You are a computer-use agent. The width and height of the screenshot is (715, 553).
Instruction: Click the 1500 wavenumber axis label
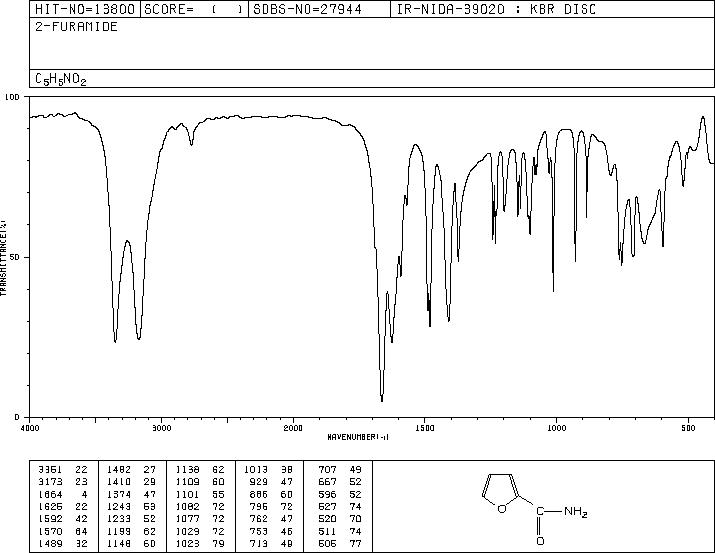pos(425,428)
